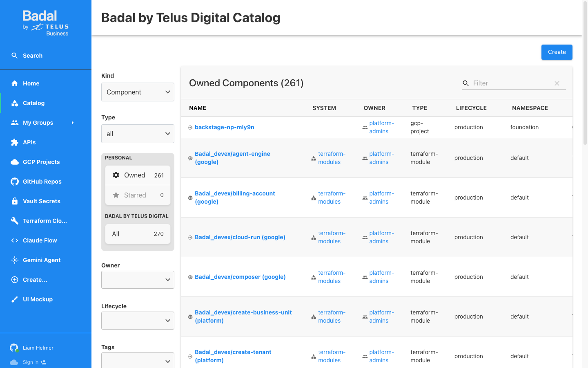Click the Search magnifier icon in sidebar
This screenshot has height=368, width=588.
coord(15,56)
